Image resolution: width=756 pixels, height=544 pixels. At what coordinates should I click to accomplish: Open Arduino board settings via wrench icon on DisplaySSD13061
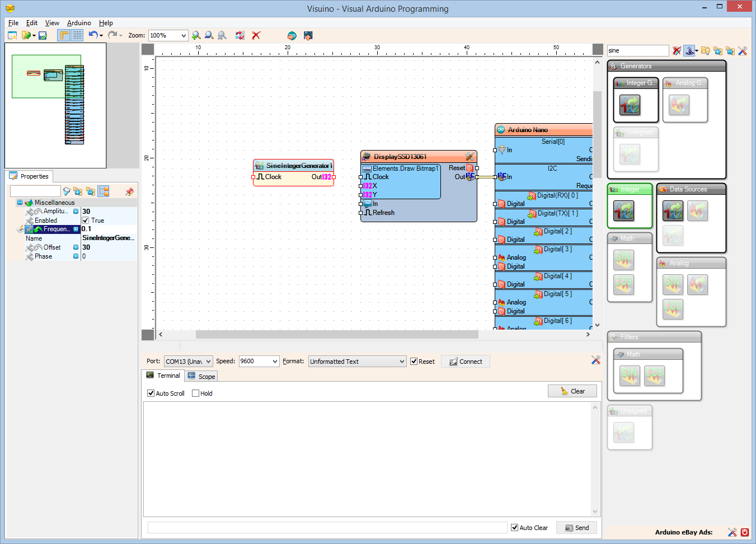pyautogui.click(x=470, y=157)
